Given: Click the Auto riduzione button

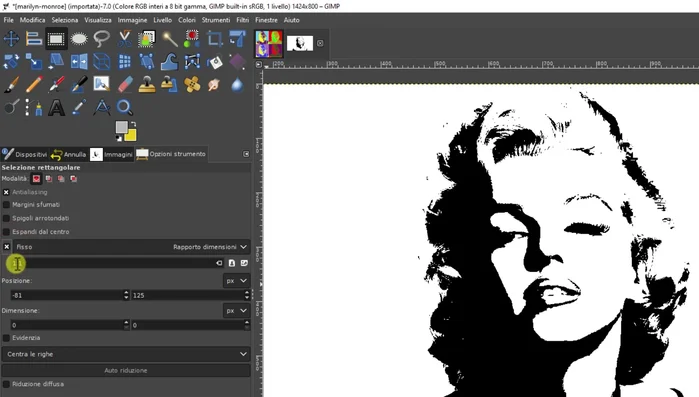Looking at the screenshot, I should [126, 370].
